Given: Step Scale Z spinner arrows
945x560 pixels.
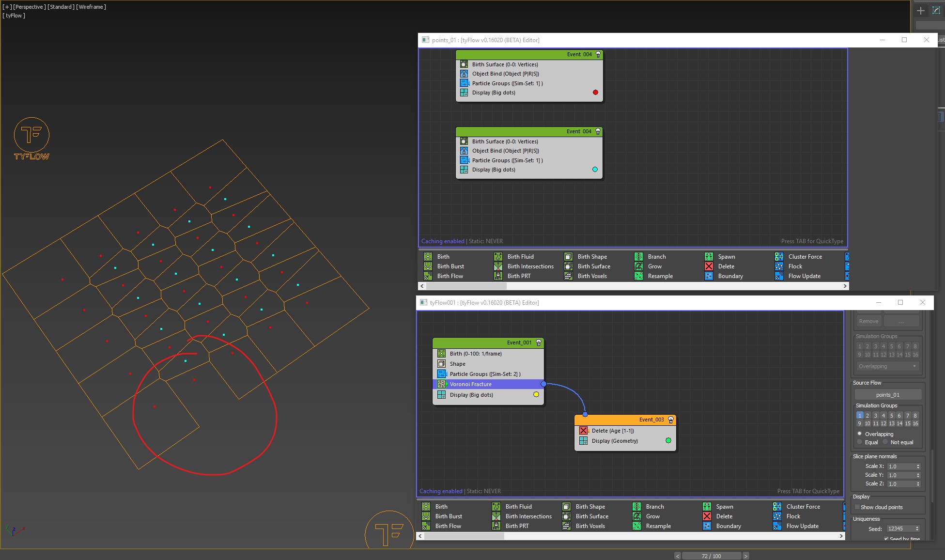Looking at the screenshot, I should pyautogui.click(x=918, y=483).
